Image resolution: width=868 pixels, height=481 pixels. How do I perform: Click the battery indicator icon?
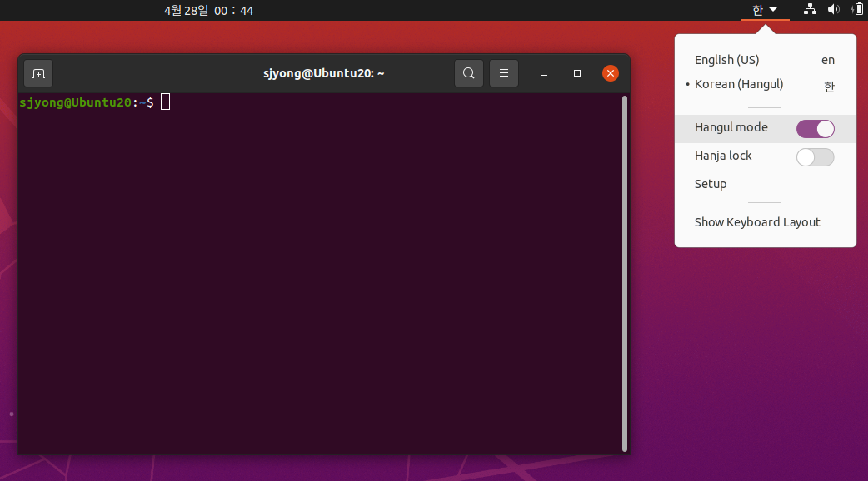(857, 9)
